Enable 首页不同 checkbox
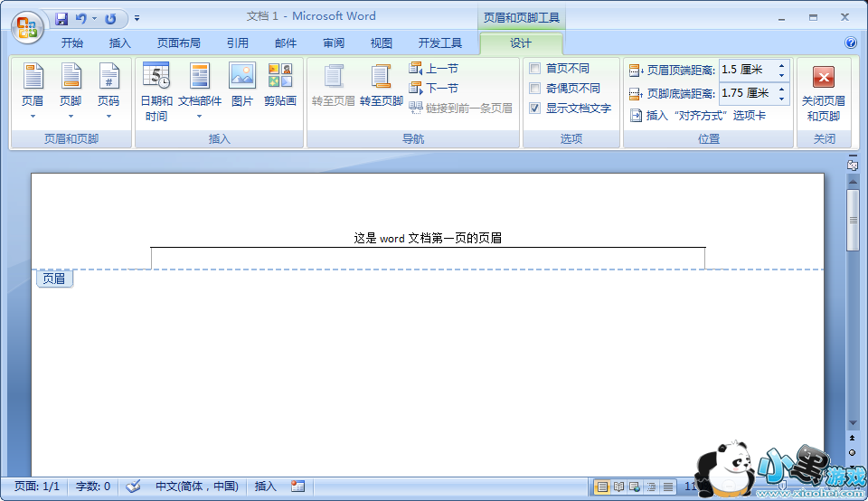 (534, 68)
